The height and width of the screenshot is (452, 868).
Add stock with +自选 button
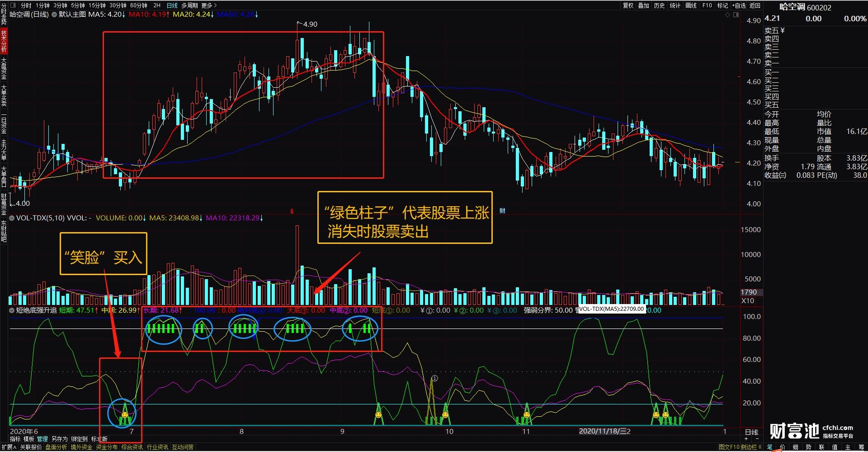coord(739,5)
